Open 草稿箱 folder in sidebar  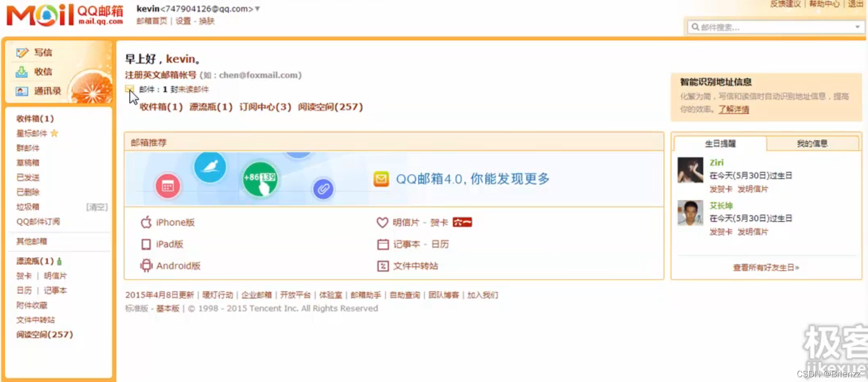(x=28, y=163)
